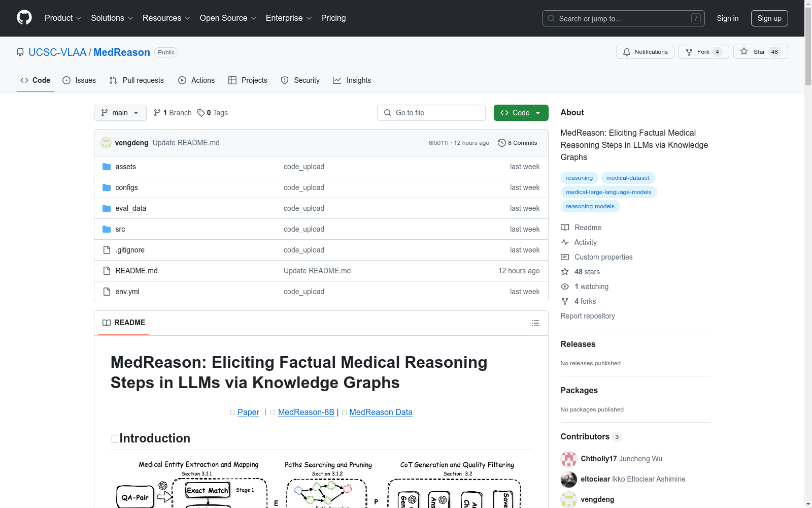Click the Sign in link
The image size is (812, 508).
[728, 18]
